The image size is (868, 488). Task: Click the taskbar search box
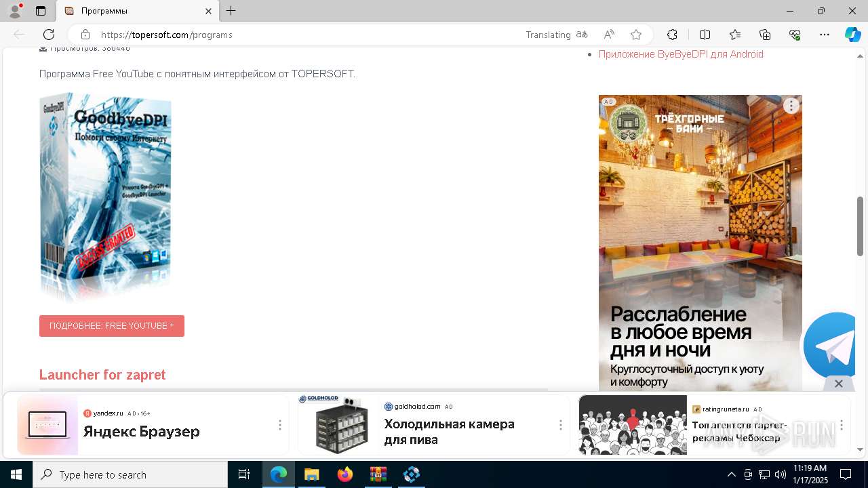130,474
